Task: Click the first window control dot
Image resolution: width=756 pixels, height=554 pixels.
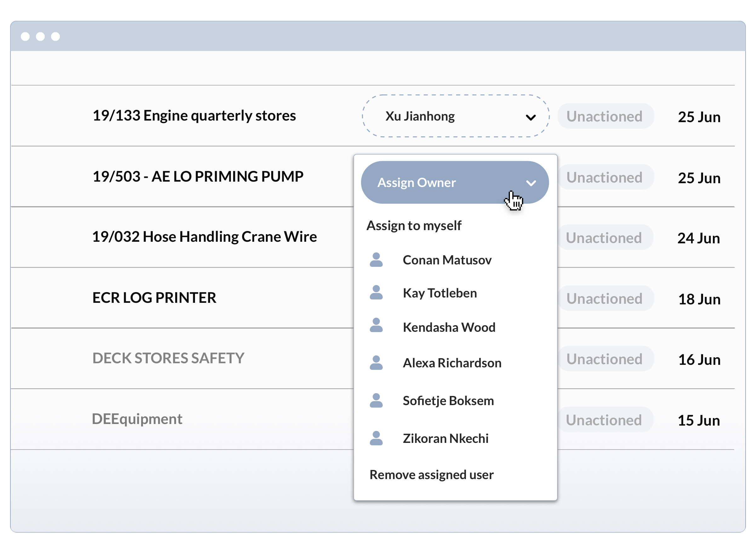Action: click(x=25, y=36)
